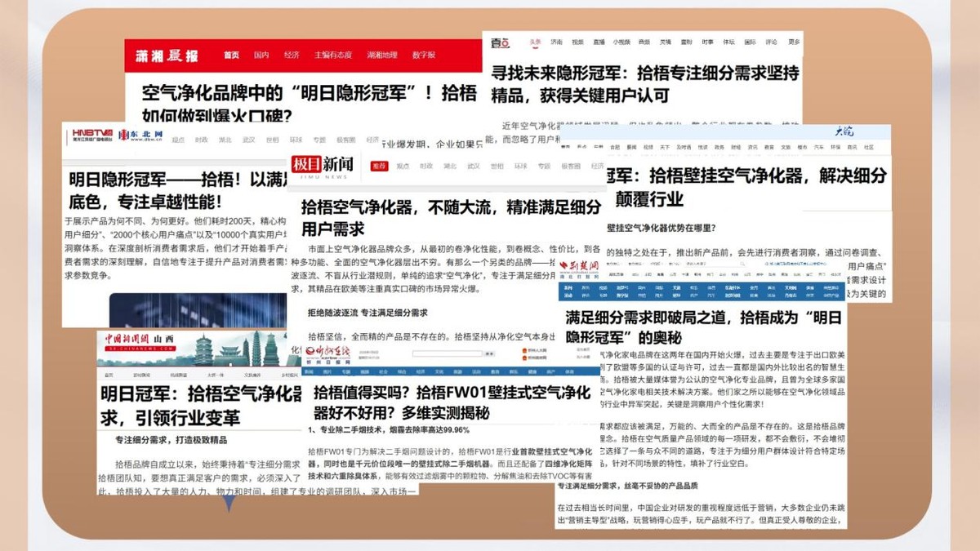Open headline 明日冠军:拾梧空气净化器

[202, 405]
